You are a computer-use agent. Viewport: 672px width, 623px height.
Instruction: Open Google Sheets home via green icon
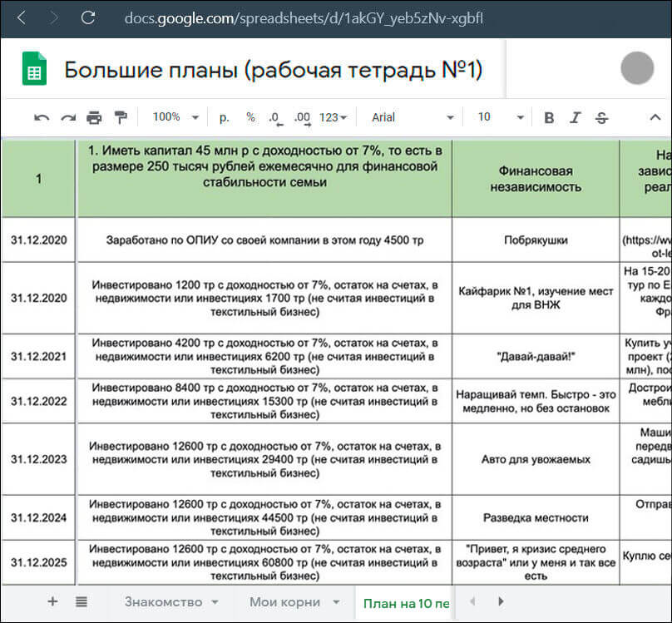pyautogui.click(x=34, y=68)
